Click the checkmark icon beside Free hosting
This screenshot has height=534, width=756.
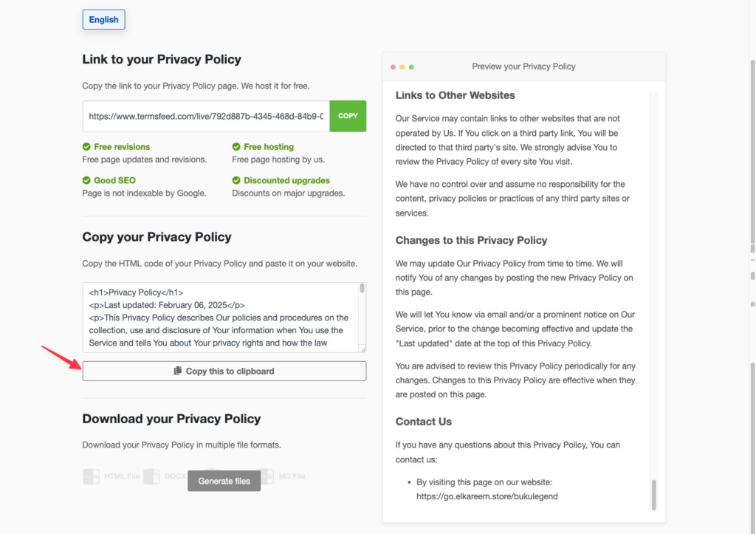(236, 147)
